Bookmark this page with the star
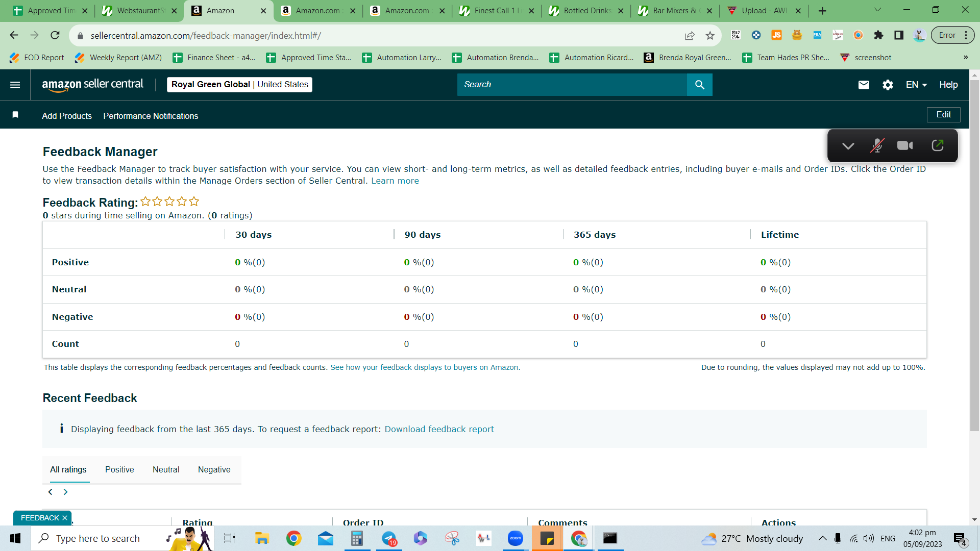Viewport: 980px width, 551px height. (710, 35)
